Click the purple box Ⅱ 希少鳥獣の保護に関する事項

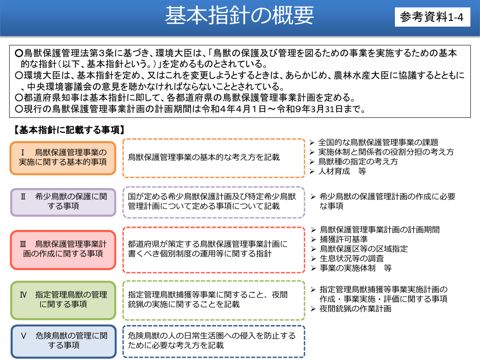(x=63, y=202)
